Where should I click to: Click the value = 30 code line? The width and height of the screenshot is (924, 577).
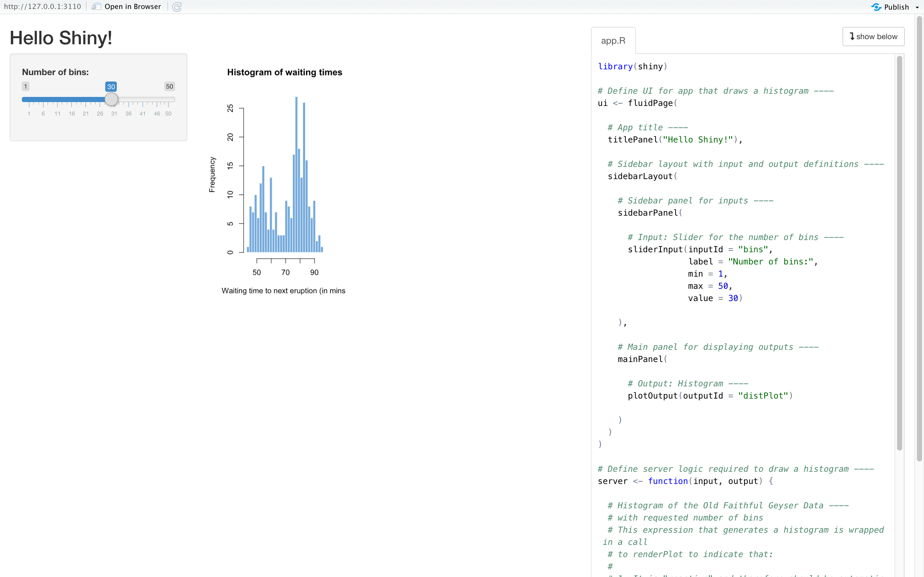click(x=715, y=298)
